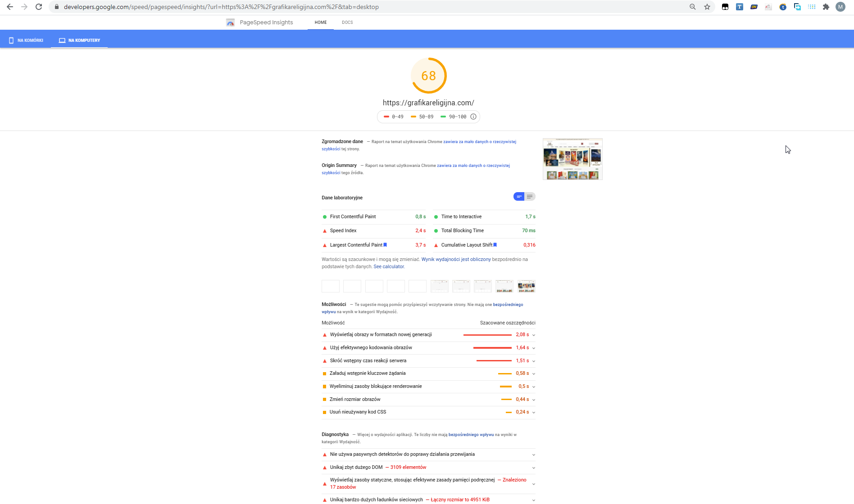Click the performance score gauge showing 68
The width and height of the screenshot is (854, 504).
tap(428, 76)
